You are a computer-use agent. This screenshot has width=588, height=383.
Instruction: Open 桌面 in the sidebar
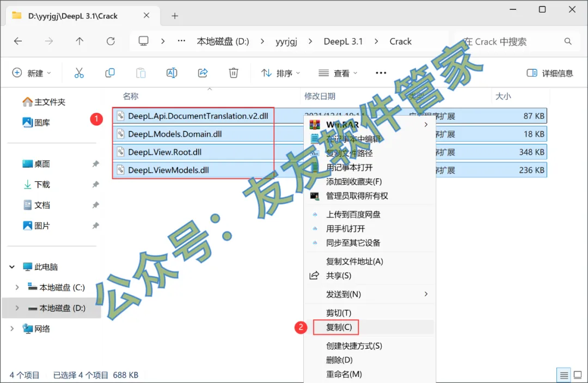[36, 163]
